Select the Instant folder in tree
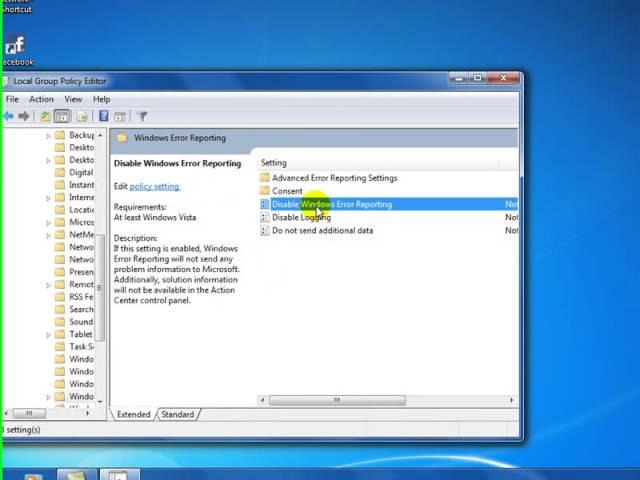 (x=74, y=185)
